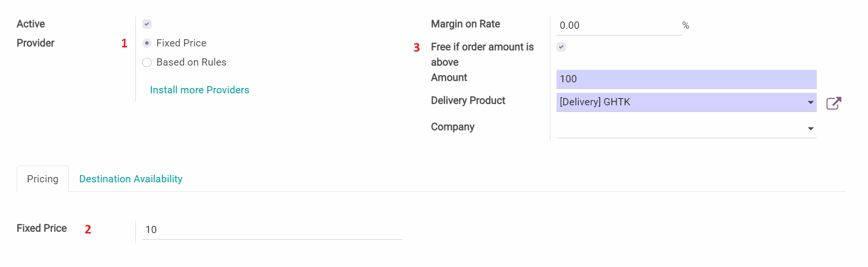868x267 pixels.
Task: Select the Based on Rules radio button
Action: (147, 62)
